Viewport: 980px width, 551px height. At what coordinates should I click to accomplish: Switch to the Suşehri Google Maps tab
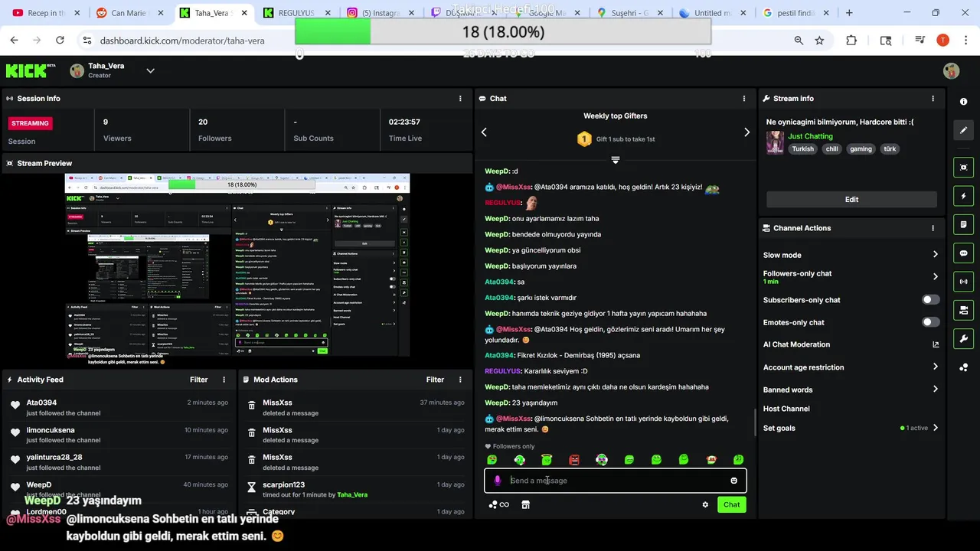[x=629, y=13]
